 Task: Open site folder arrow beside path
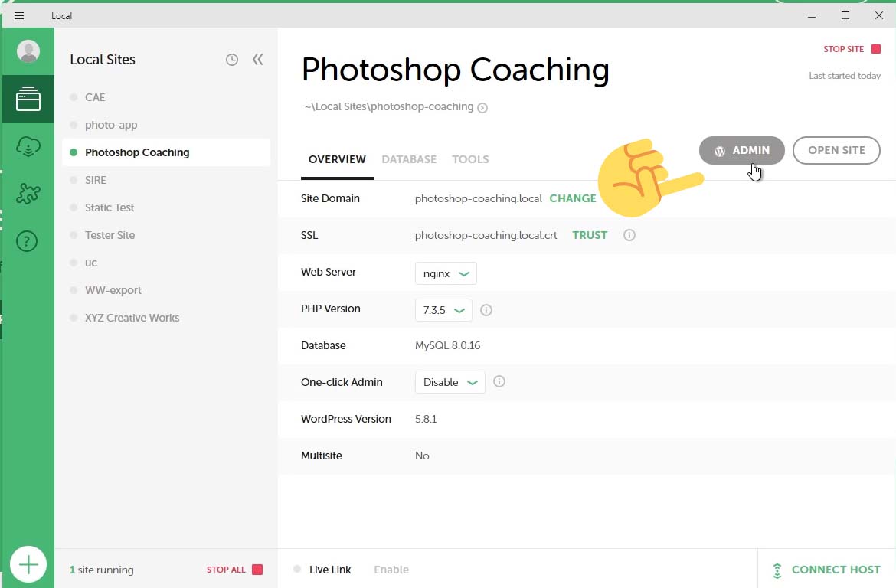coord(482,108)
